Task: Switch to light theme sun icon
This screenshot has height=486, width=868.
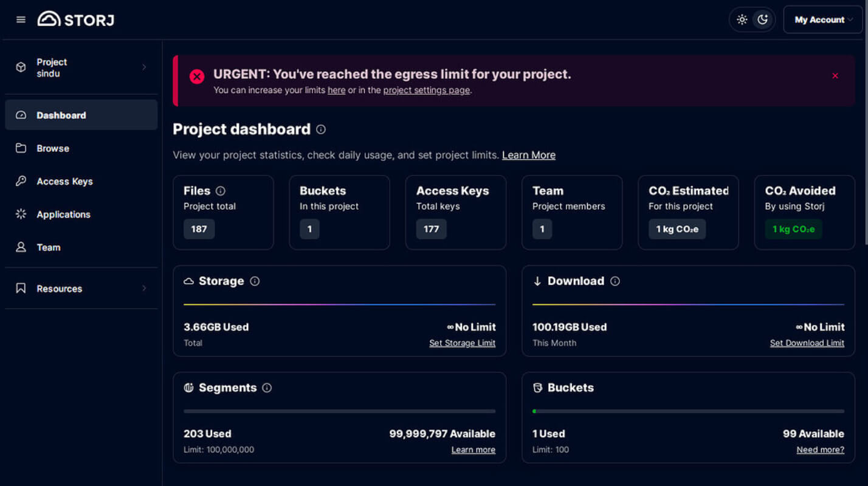Action: coord(742,19)
